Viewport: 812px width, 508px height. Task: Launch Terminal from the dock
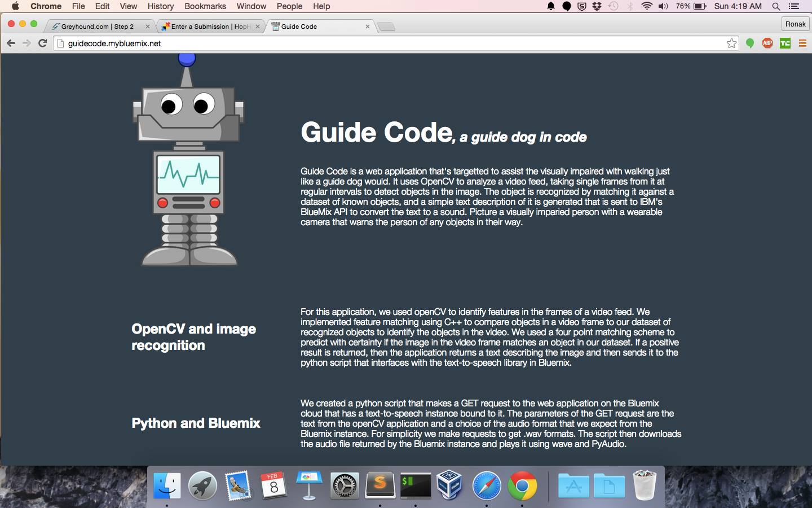pos(416,485)
